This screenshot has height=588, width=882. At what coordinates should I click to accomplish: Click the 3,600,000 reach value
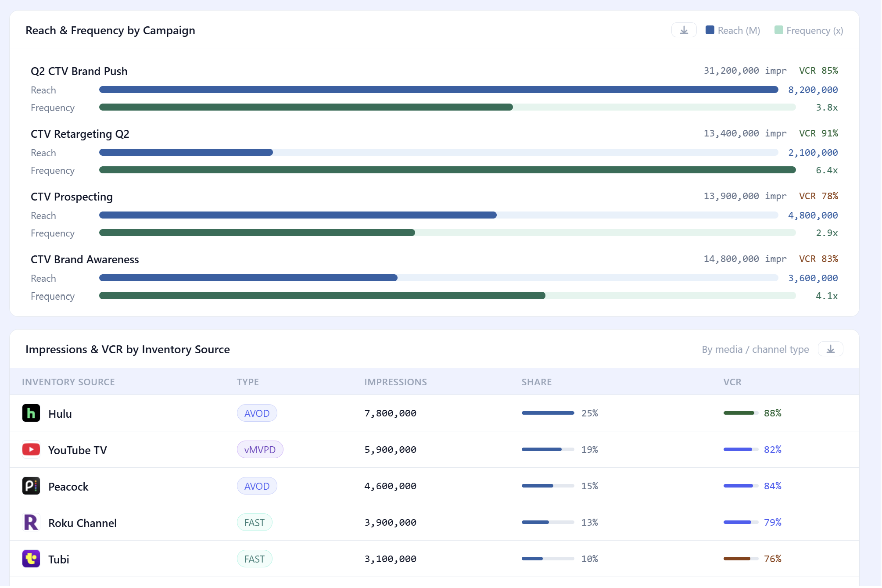(813, 278)
